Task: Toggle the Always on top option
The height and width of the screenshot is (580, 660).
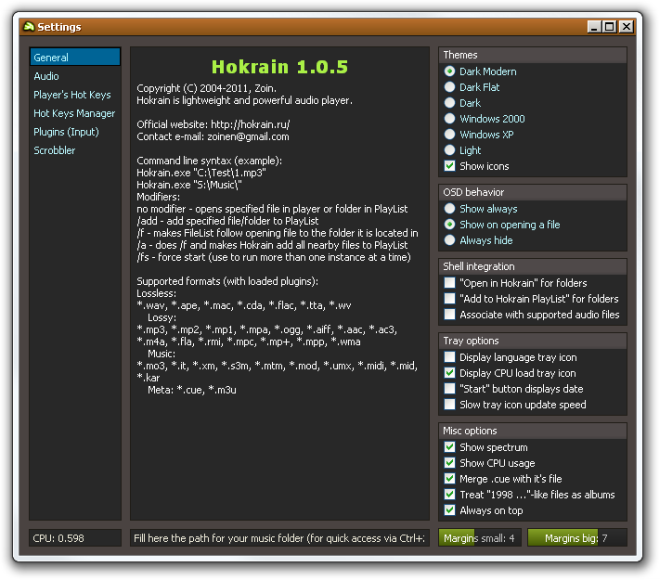Action: [x=450, y=511]
